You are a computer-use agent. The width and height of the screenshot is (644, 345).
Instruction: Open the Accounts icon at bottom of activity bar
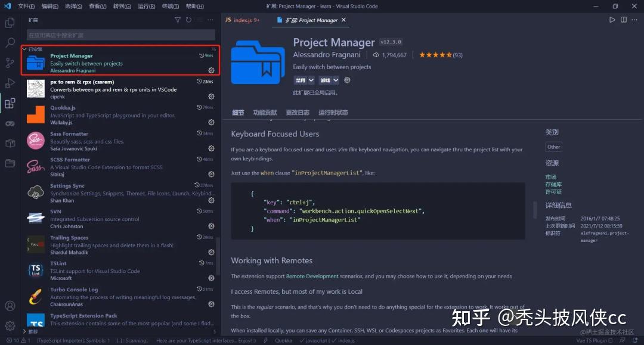click(x=10, y=306)
